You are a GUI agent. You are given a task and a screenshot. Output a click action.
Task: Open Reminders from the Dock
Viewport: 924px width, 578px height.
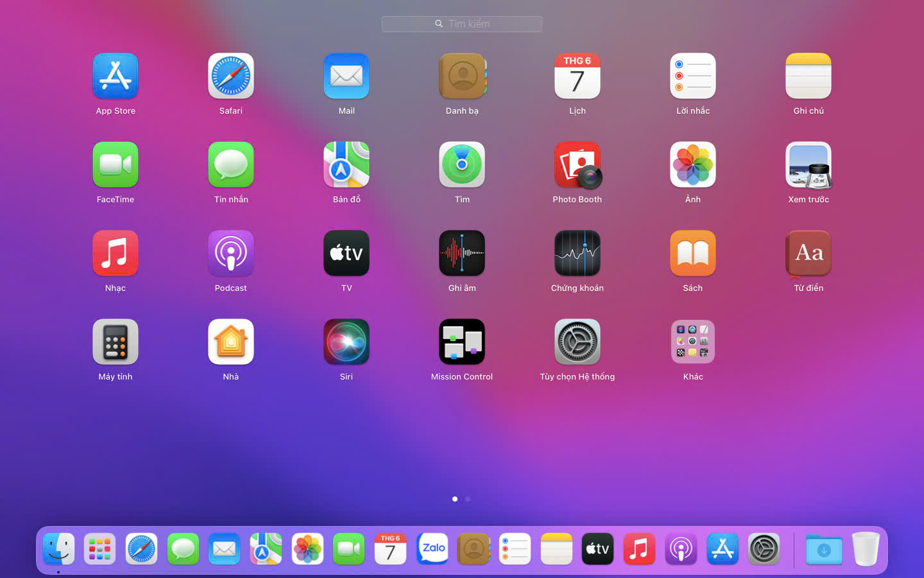tap(515, 549)
